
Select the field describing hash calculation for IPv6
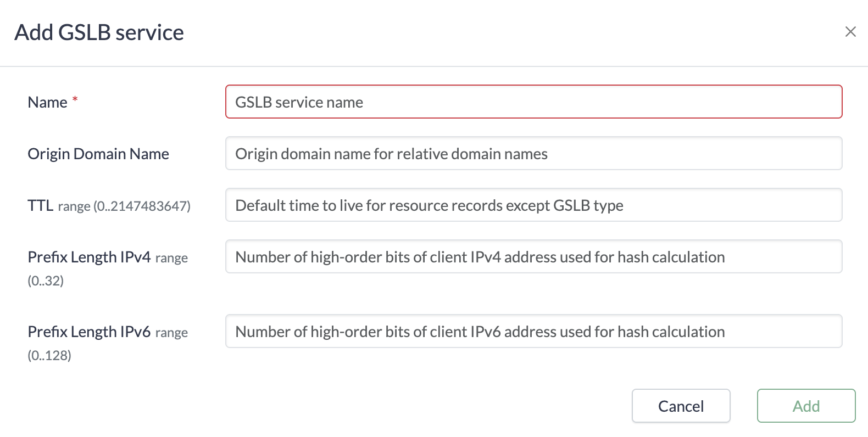[x=533, y=331]
